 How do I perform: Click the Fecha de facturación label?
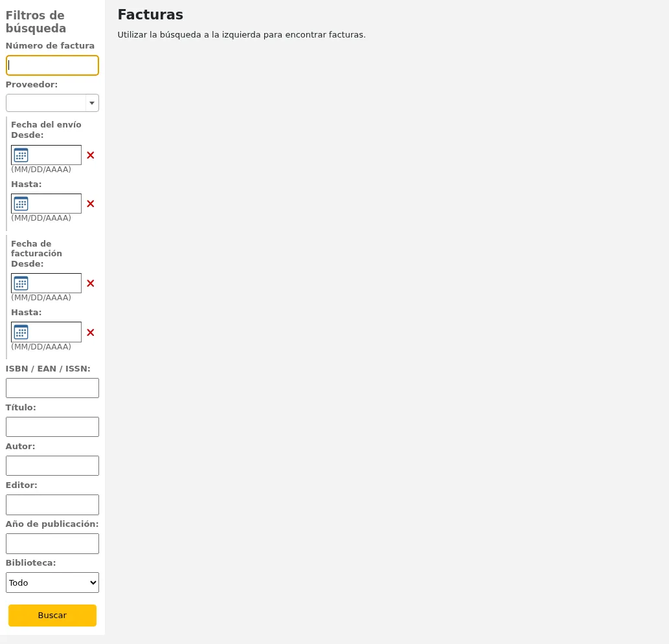[x=37, y=249]
